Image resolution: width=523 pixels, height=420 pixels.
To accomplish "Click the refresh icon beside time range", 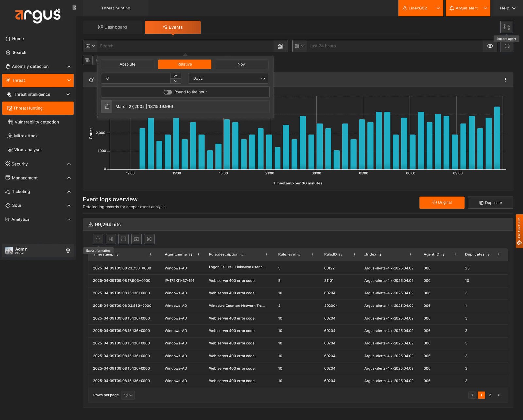I will (x=507, y=46).
